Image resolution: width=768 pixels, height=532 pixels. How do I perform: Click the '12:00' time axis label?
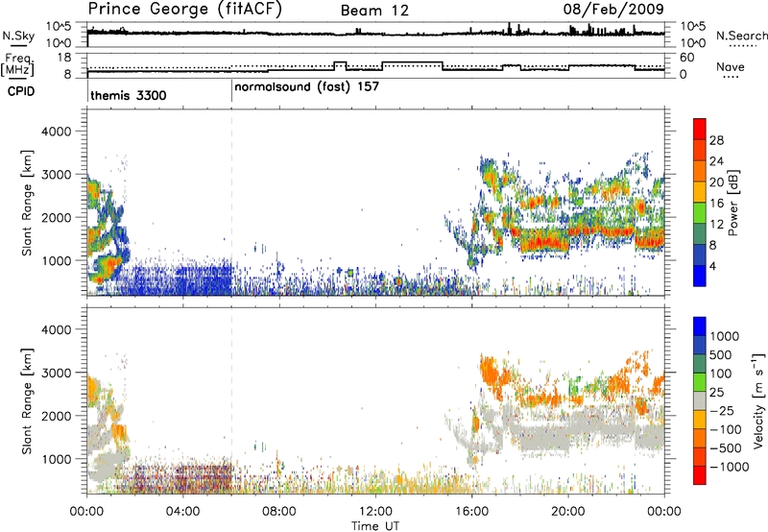click(x=375, y=512)
